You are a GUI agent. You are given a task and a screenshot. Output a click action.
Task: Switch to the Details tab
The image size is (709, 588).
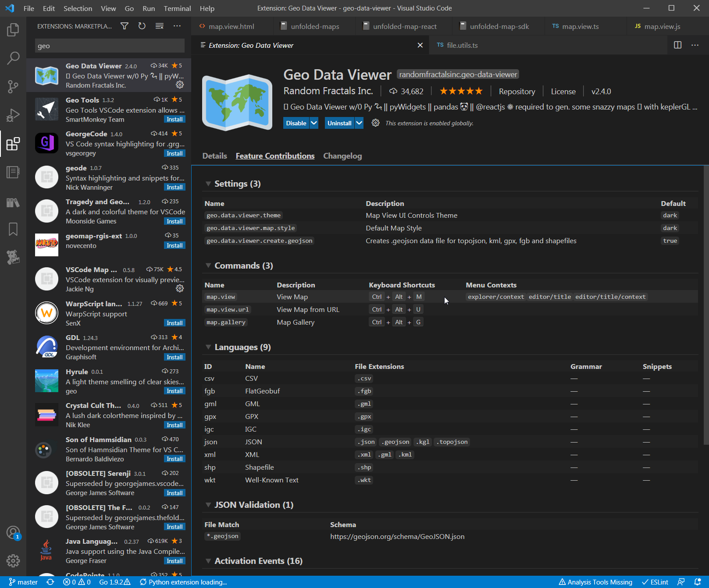[x=215, y=156]
